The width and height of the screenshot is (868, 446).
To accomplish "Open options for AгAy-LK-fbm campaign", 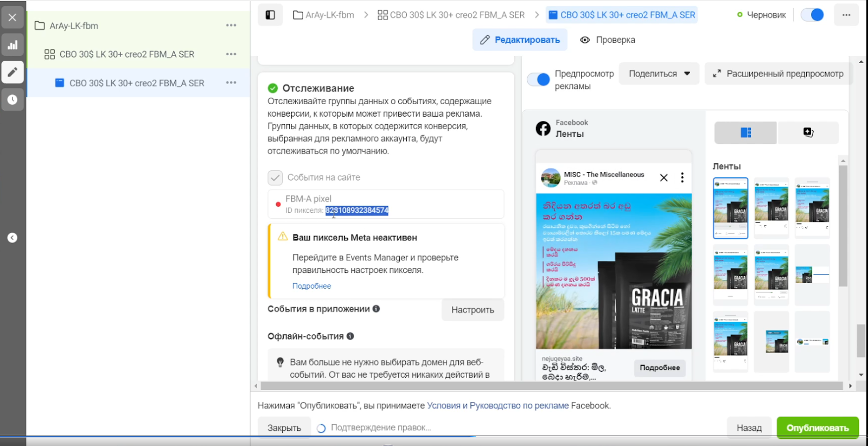I will (x=231, y=26).
